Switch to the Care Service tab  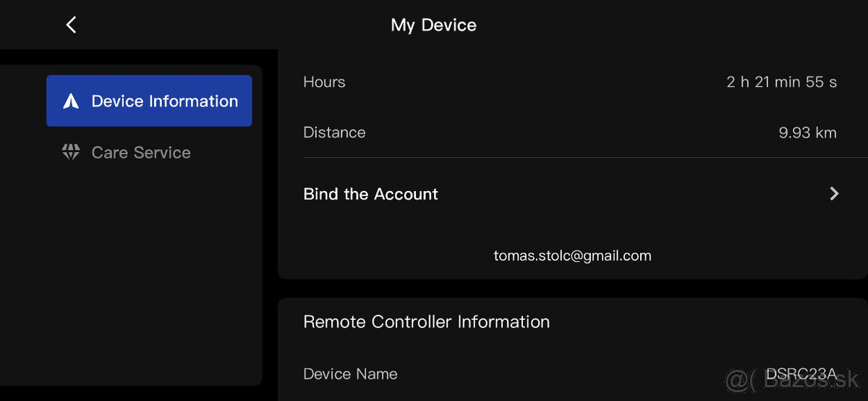pyautogui.click(x=141, y=153)
